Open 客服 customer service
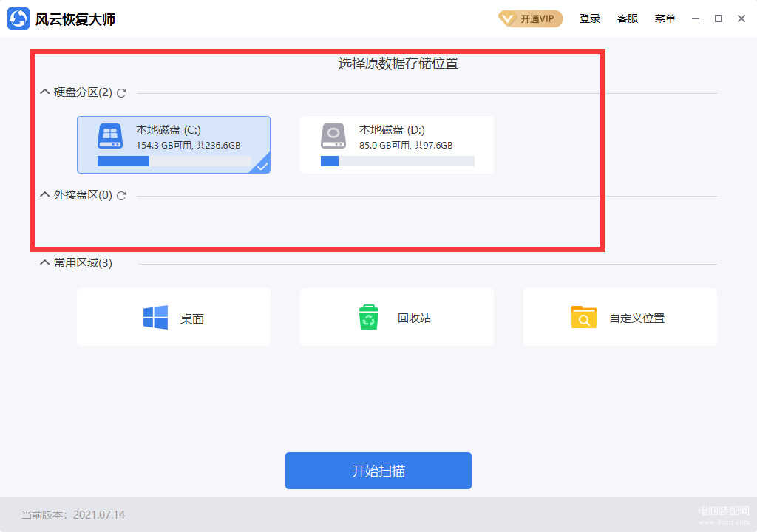757x532 pixels. tap(627, 18)
